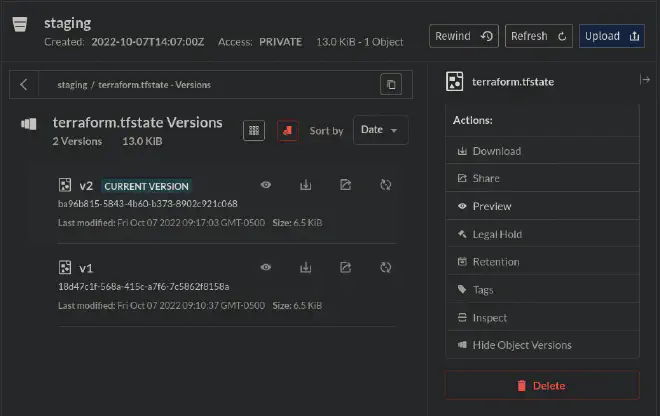Click the 'terraform.tfstate - Versions' breadcrumb text

[x=154, y=85]
